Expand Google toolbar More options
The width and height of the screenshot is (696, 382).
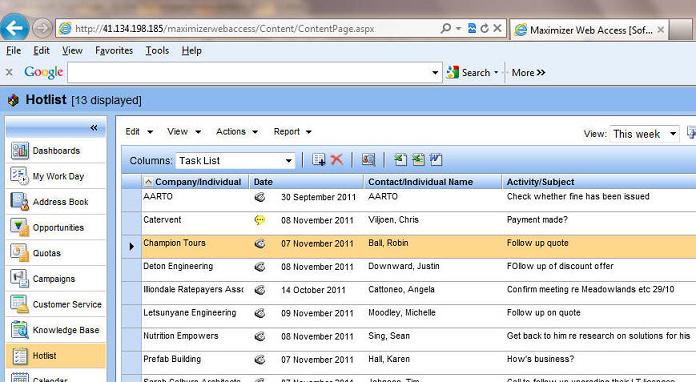click(x=528, y=72)
